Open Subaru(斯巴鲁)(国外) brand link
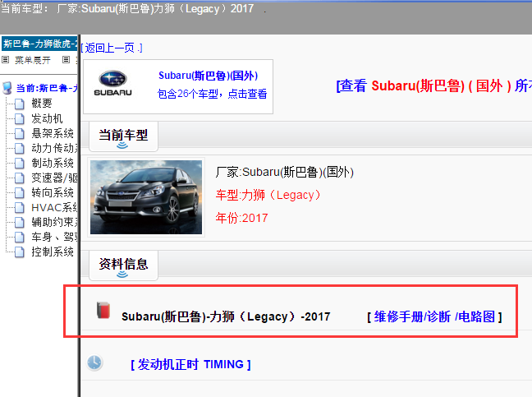532x397 pixels. 209,76
